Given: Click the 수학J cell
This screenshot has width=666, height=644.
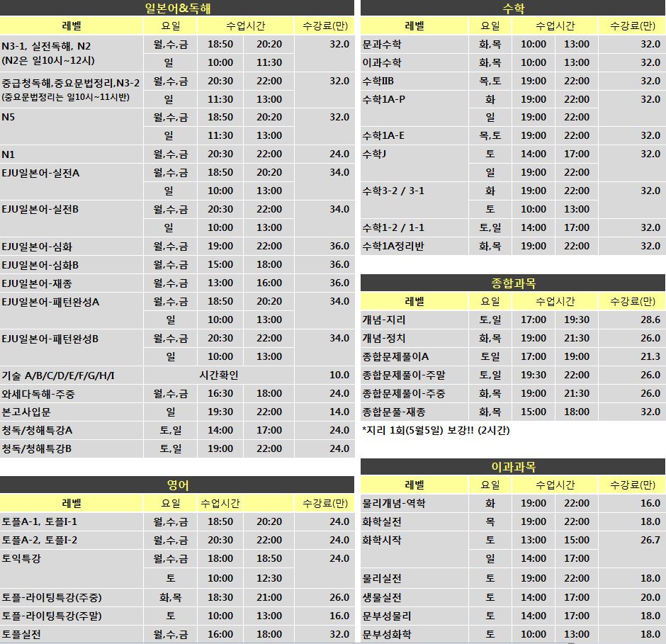Looking at the screenshot, I should (x=414, y=163).
